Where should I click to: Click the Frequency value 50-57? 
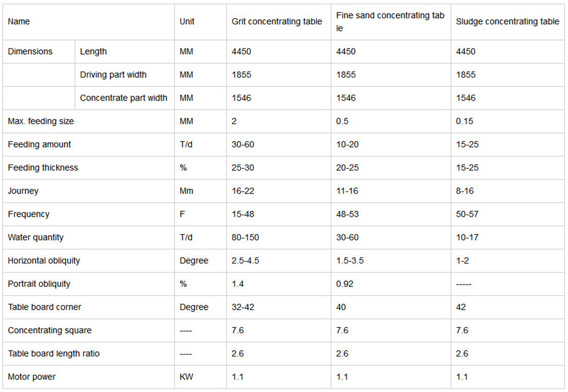tap(467, 214)
